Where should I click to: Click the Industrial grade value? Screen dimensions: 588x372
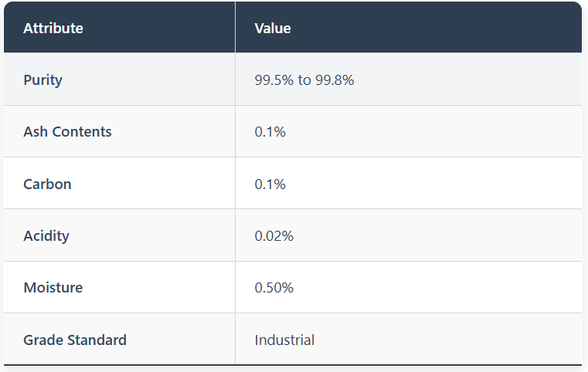click(x=284, y=340)
